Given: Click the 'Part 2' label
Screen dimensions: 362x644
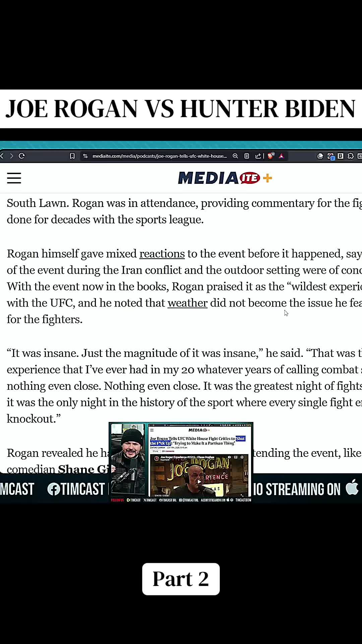Looking at the screenshot, I should click(x=181, y=579).
